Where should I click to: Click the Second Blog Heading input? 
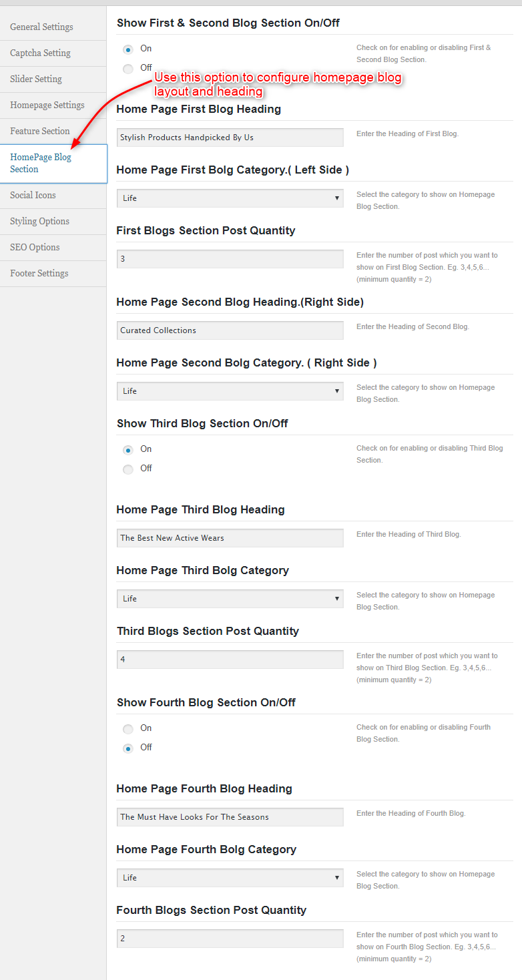click(230, 330)
